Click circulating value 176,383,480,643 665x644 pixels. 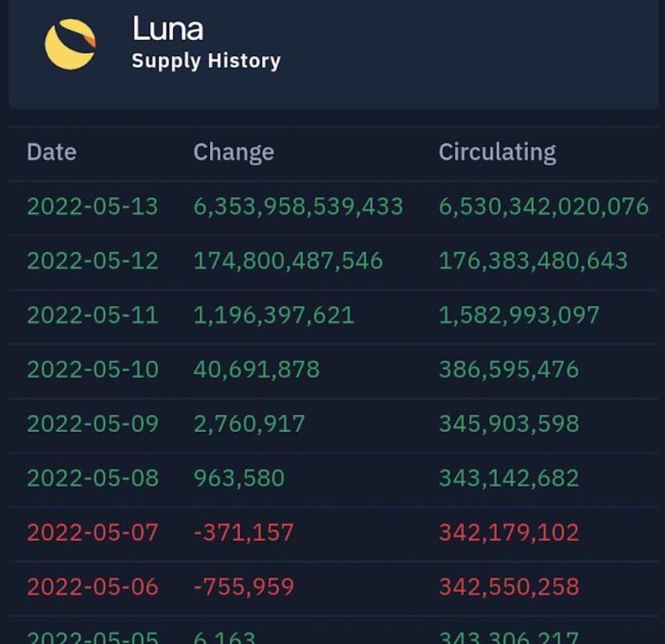coord(533,261)
